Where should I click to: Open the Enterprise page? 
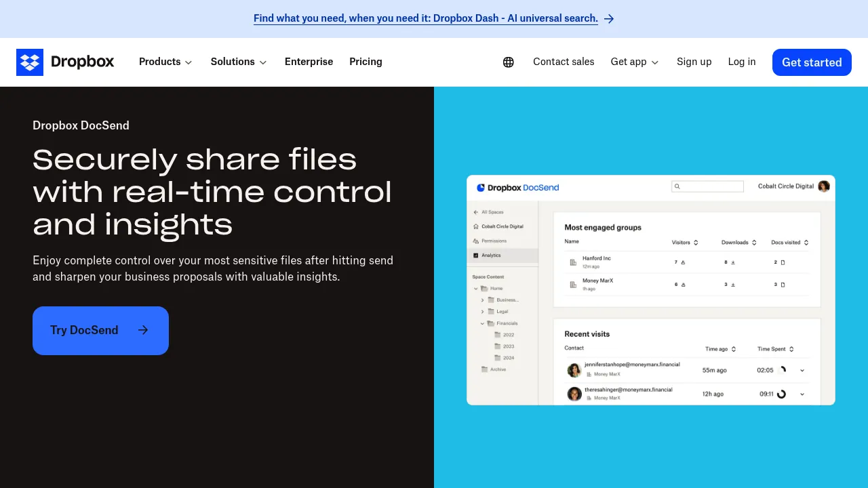[309, 62]
